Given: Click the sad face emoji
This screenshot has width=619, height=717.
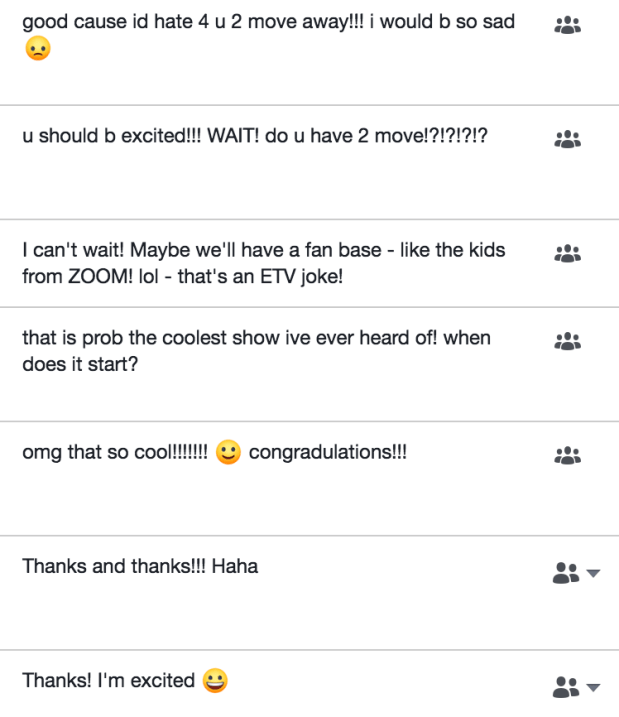Looking at the screenshot, I should 37,49.
